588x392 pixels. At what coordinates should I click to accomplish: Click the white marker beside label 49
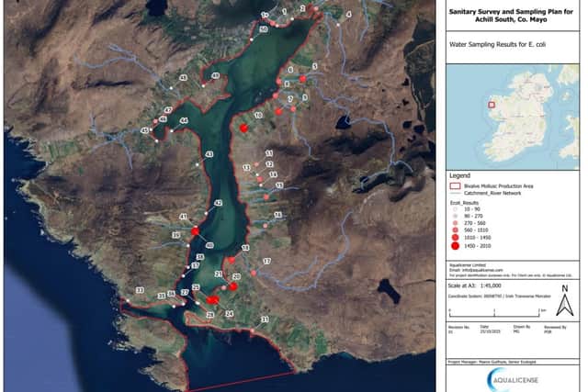tap(203, 85)
